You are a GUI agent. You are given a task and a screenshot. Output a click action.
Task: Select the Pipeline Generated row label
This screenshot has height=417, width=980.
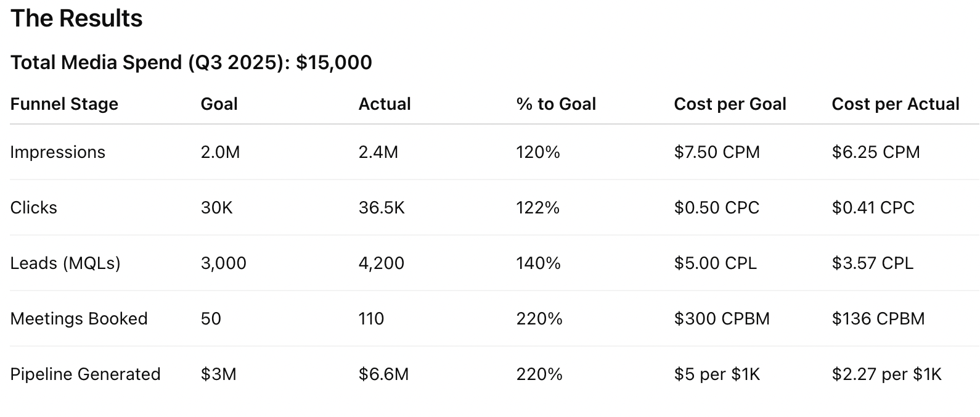pyautogui.click(x=85, y=374)
